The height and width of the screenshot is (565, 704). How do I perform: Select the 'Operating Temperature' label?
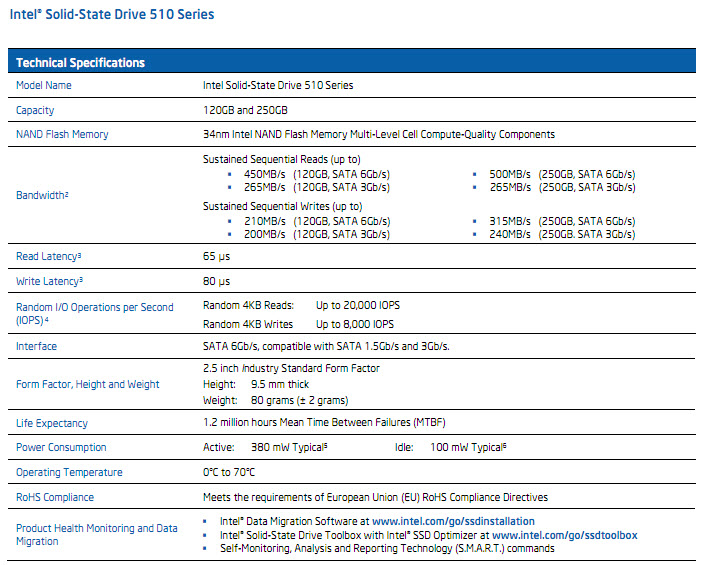(69, 472)
